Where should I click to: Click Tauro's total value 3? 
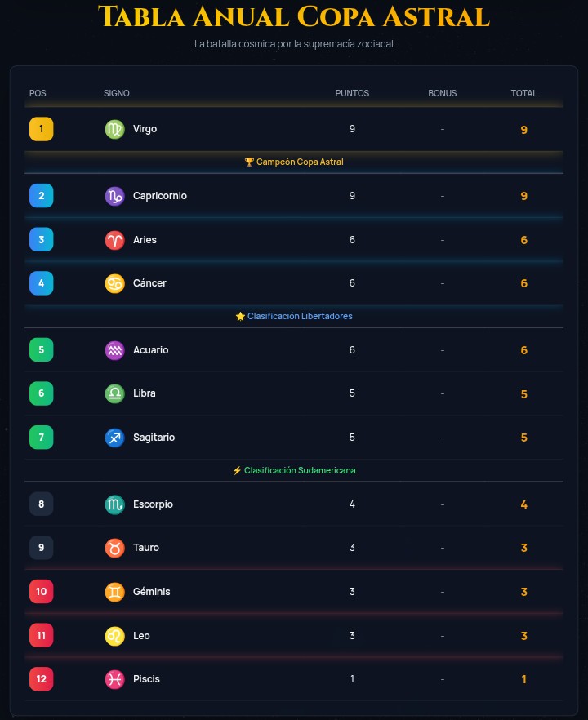tap(524, 548)
